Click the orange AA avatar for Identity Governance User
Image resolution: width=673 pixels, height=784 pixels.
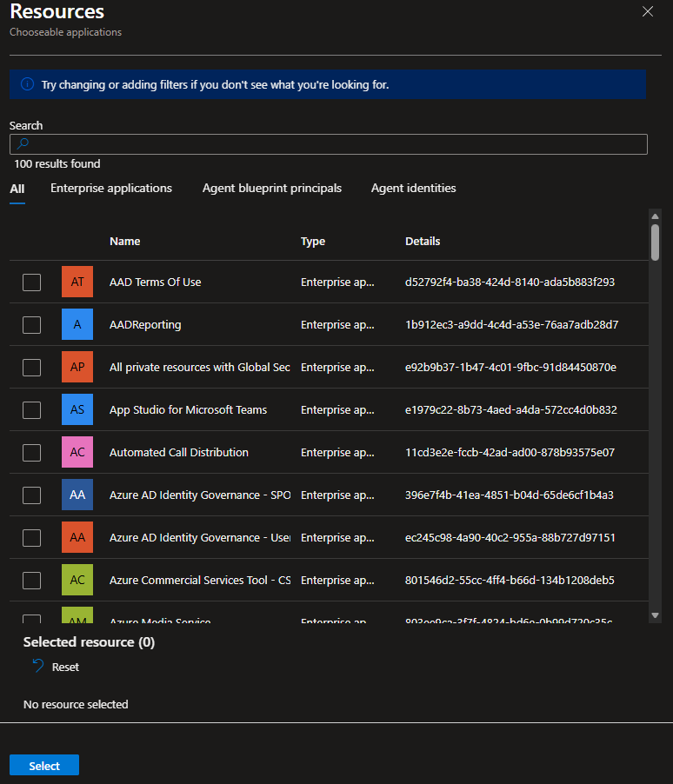tap(77, 537)
